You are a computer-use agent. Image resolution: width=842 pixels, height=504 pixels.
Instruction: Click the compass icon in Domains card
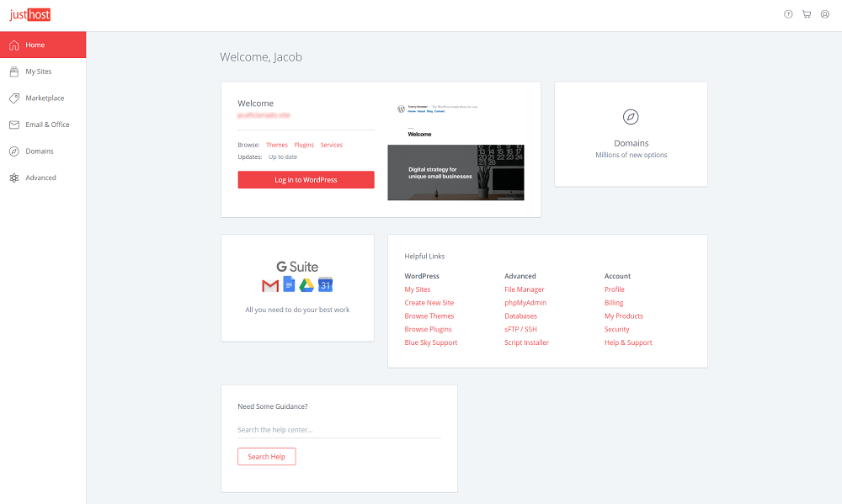631,116
